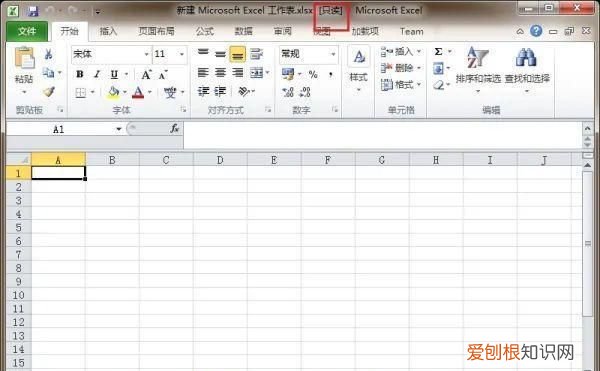The height and width of the screenshot is (371, 600).
Task: Open font size dropdown 11
Action: coord(182,54)
